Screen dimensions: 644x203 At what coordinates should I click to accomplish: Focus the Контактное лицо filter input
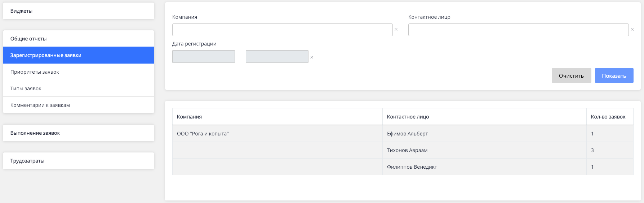click(x=518, y=30)
